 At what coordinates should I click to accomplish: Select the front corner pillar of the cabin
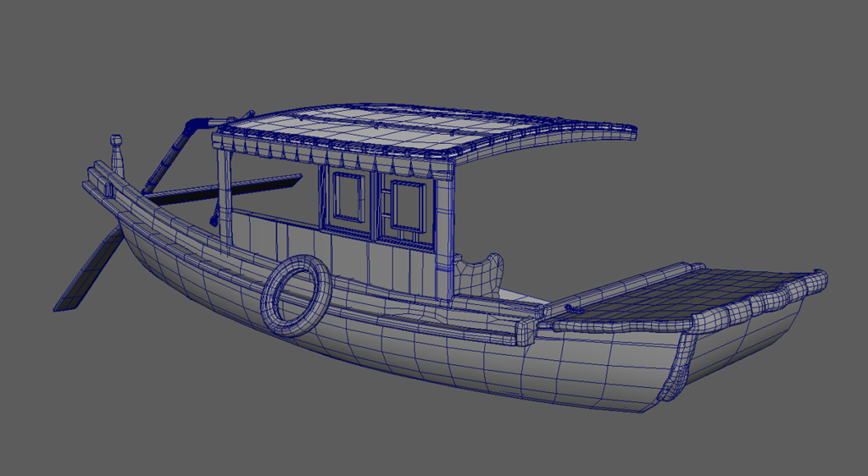[x=444, y=232]
